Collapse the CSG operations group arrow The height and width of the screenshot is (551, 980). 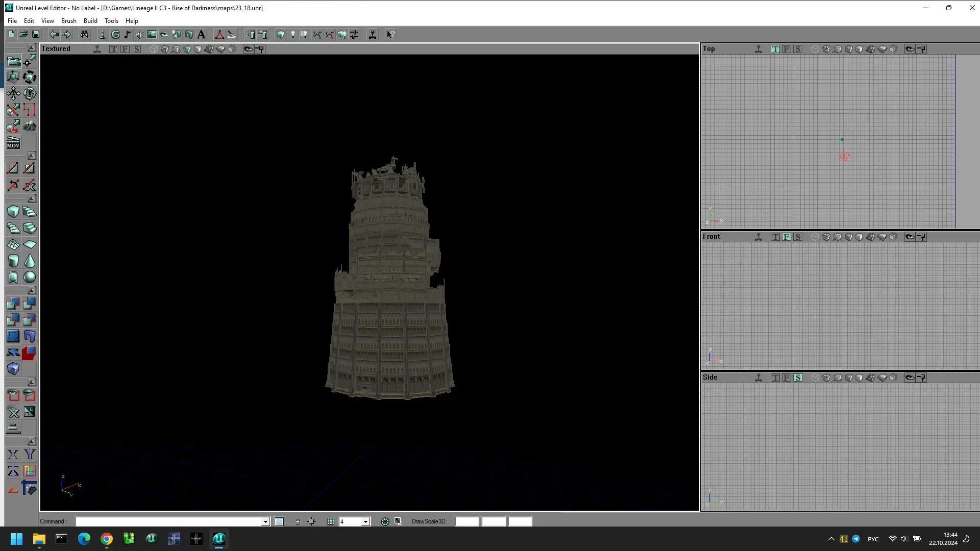click(32, 290)
